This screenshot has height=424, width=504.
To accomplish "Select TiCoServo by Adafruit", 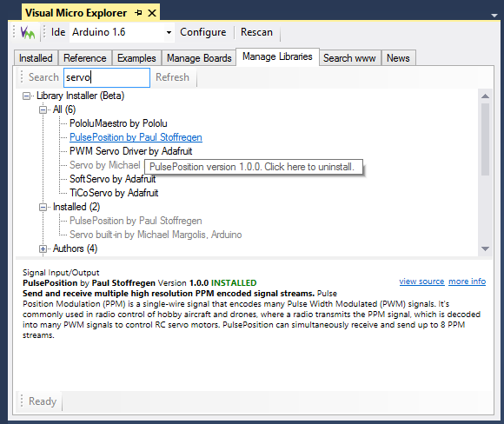I will click(x=114, y=193).
